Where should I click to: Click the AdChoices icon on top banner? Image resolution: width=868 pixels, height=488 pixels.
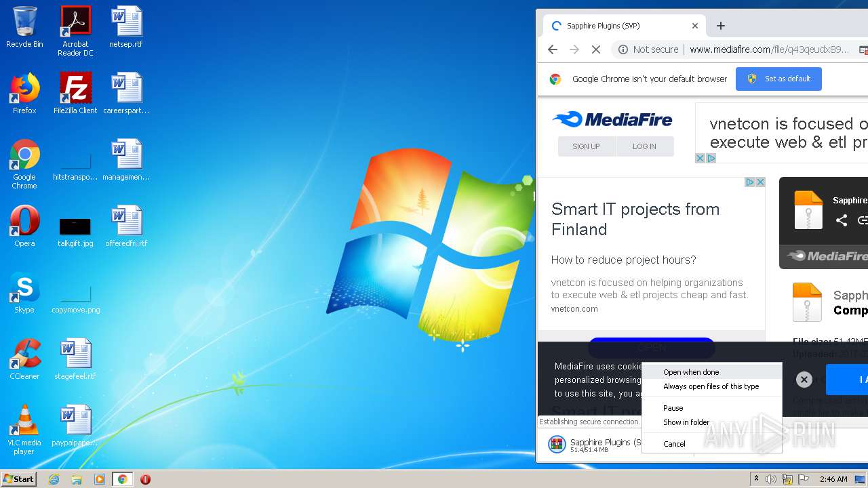point(711,158)
